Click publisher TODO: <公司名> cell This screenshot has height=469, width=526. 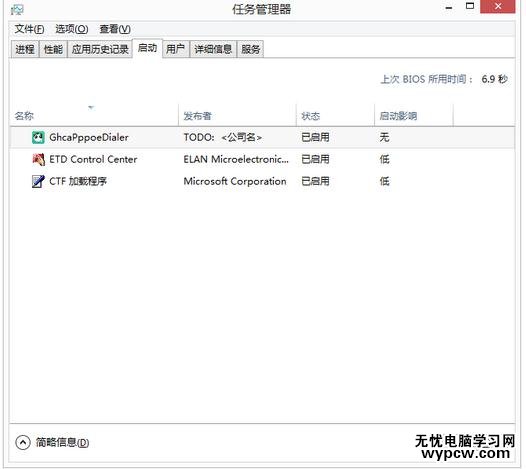(223, 138)
